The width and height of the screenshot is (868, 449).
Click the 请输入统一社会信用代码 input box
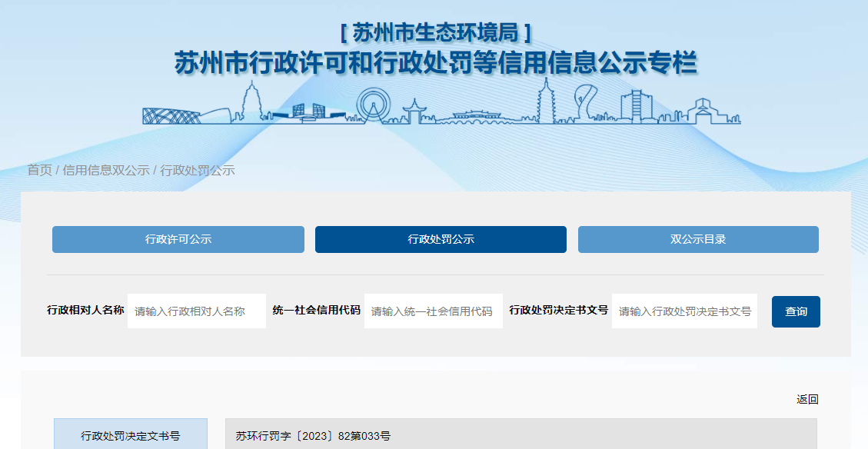pyautogui.click(x=433, y=311)
